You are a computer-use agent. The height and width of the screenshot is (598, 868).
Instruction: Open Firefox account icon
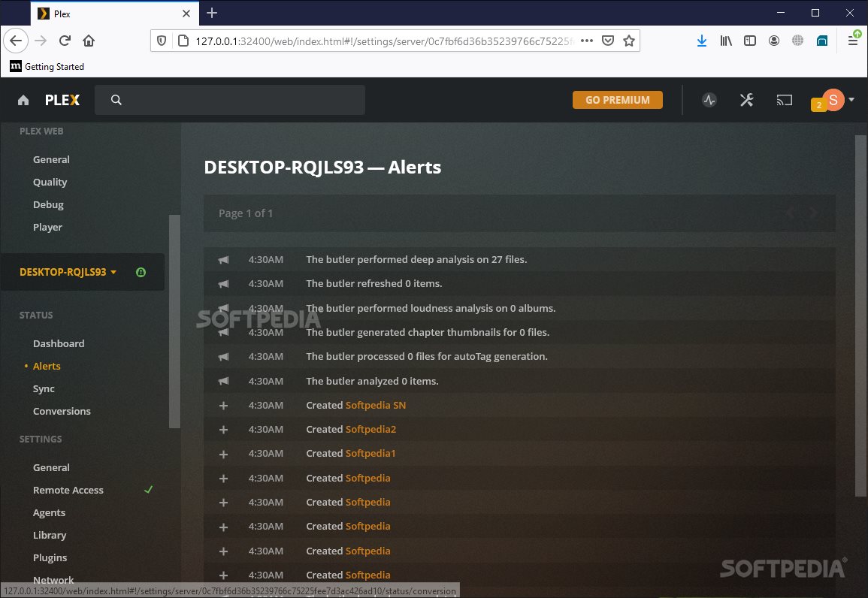[774, 41]
